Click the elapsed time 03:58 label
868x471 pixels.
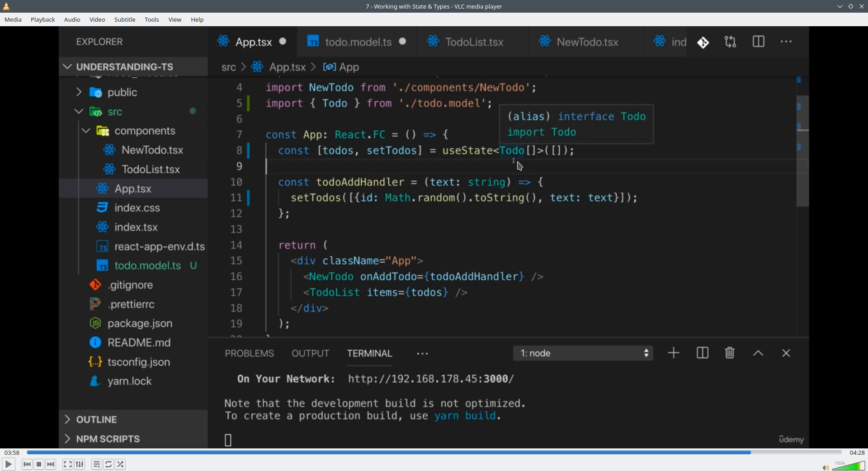(12, 452)
